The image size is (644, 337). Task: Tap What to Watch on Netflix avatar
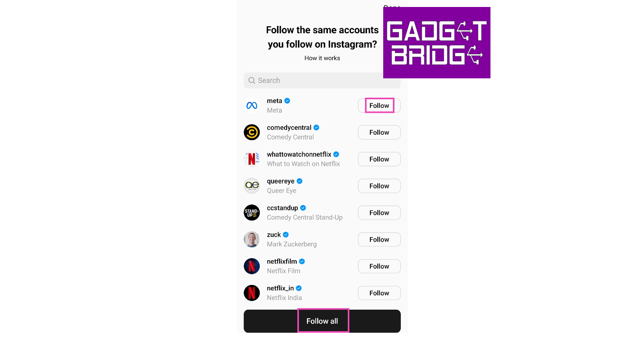point(252,159)
